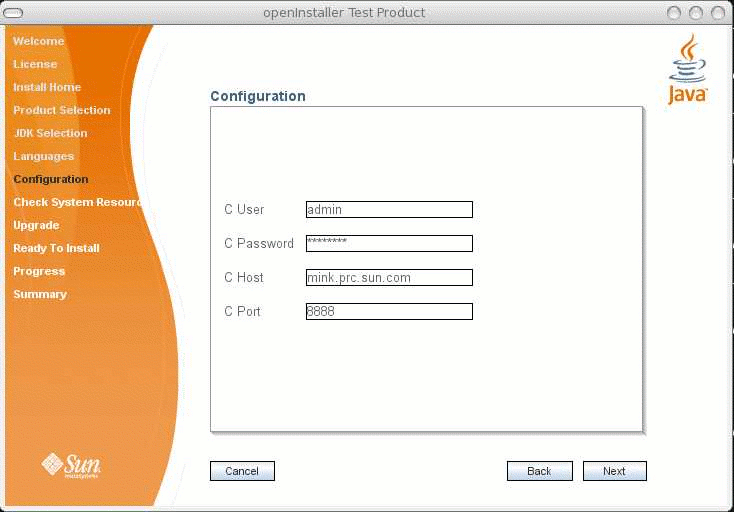Click the Sun Microsystems logo

point(71,465)
